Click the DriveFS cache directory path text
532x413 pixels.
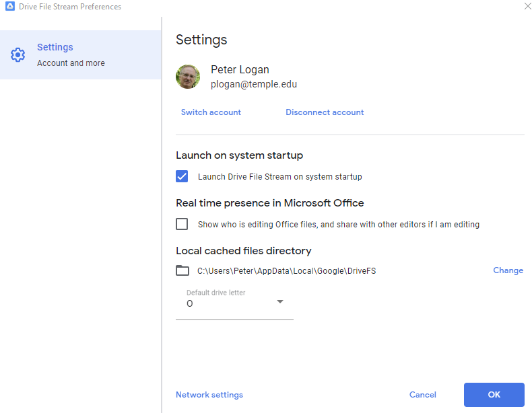tap(291, 271)
